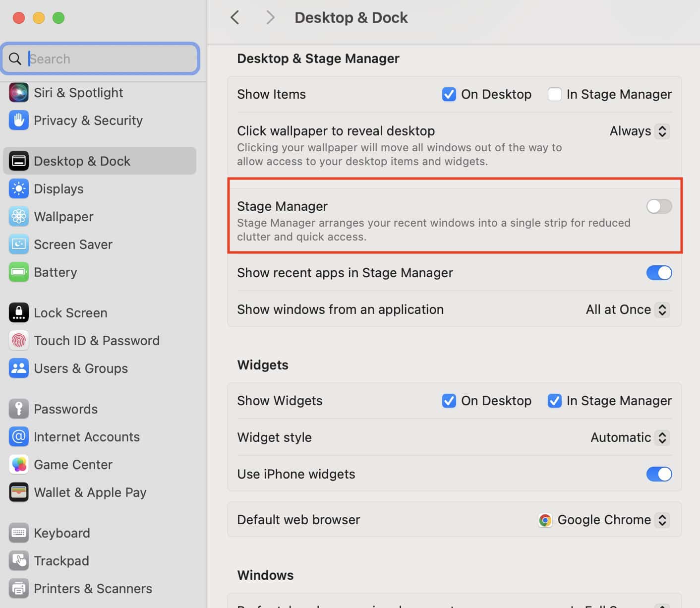The height and width of the screenshot is (608, 700).
Task: Open Privacy & Security hand icon
Action: point(18,121)
